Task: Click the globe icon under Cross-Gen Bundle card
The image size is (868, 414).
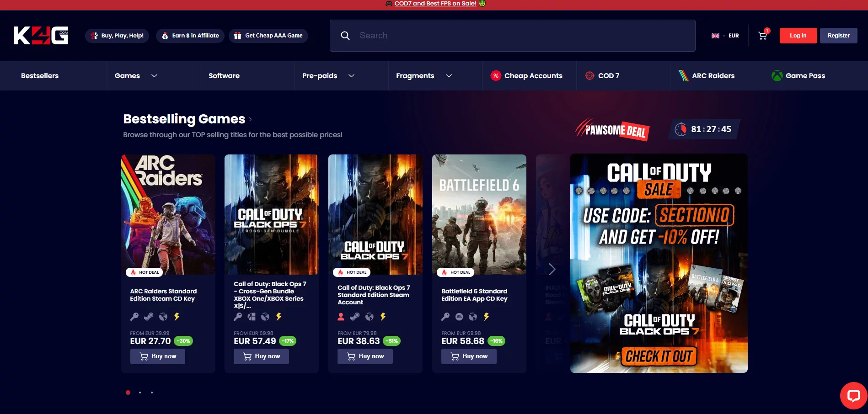Action: [x=265, y=317]
